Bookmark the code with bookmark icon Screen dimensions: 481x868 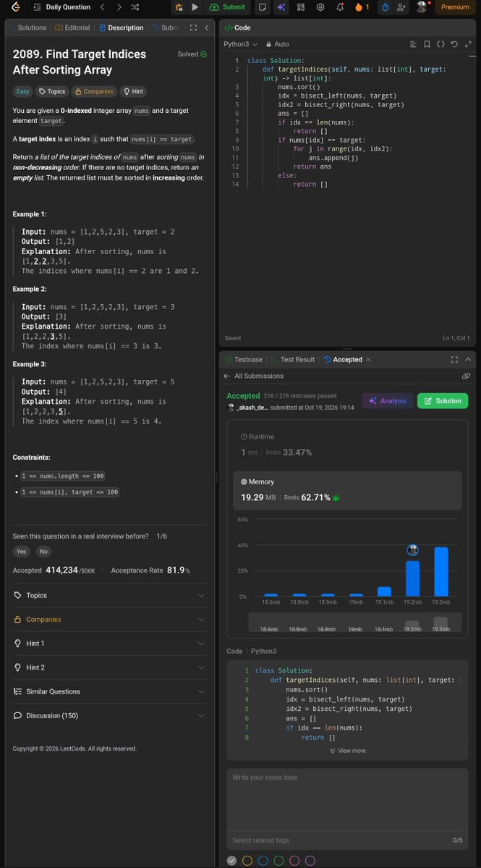pos(427,43)
